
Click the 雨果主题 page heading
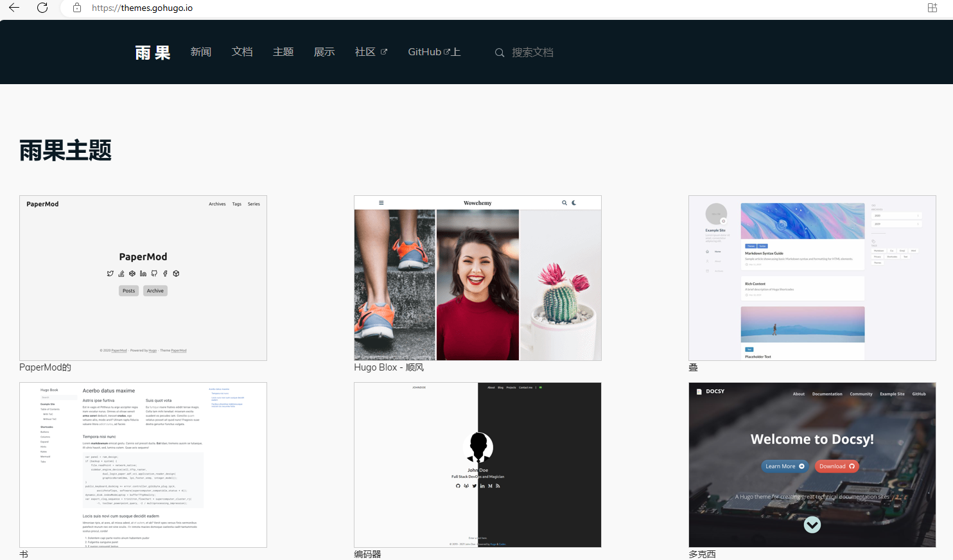point(66,151)
